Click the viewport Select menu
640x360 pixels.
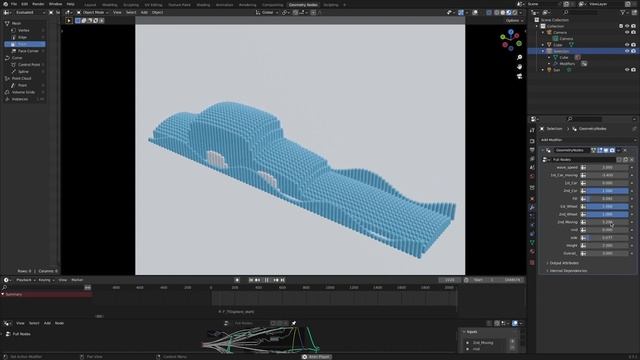pos(131,13)
